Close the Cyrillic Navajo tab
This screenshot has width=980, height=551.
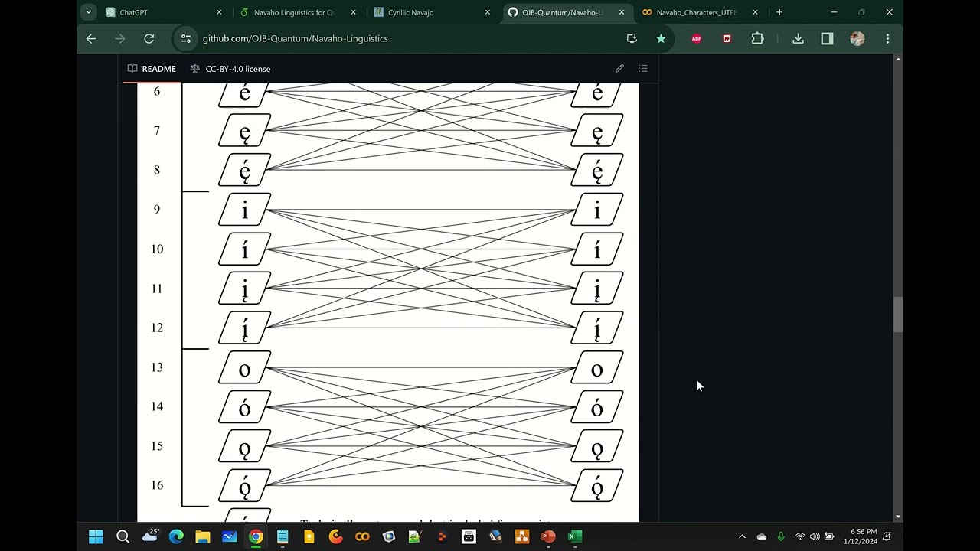tap(487, 12)
